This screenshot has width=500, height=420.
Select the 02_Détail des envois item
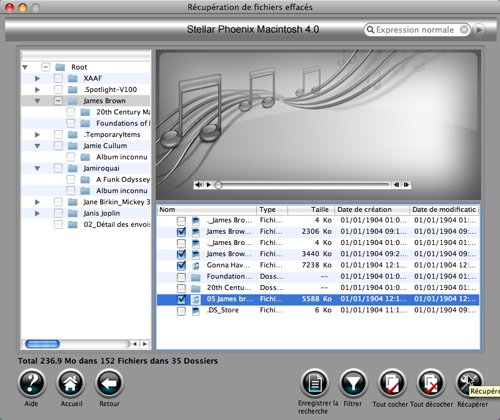pyautogui.click(x=117, y=225)
